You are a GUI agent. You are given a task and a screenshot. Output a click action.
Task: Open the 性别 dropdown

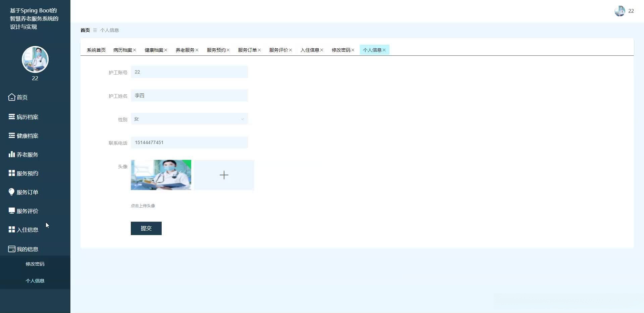tap(190, 119)
